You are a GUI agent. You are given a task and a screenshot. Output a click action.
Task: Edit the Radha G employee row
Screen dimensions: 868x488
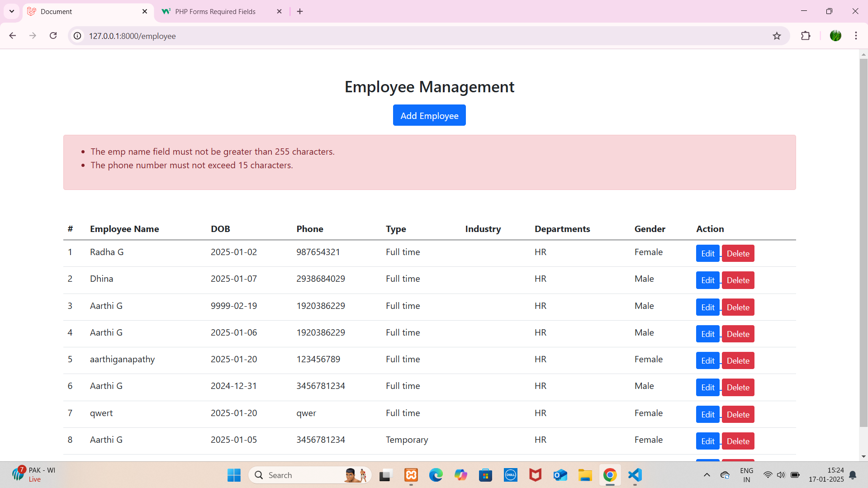click(x=707, y=254)
